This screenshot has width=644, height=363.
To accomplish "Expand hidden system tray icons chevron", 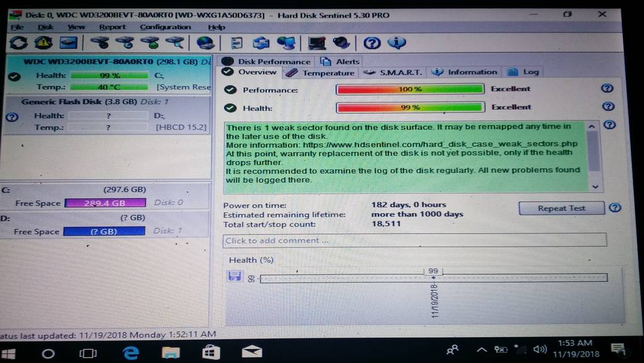I will click(481, 350).
